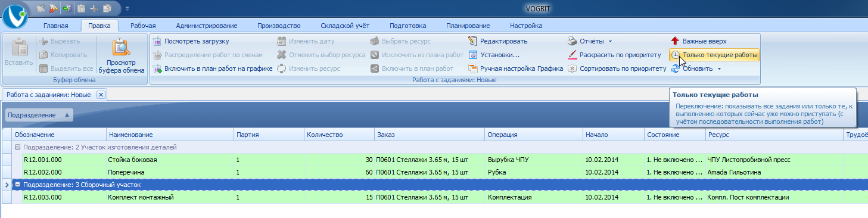This screenshot has width=868, height=218.
Task: Toggle Сортировать по приоритету sorting
Action: 617,68
